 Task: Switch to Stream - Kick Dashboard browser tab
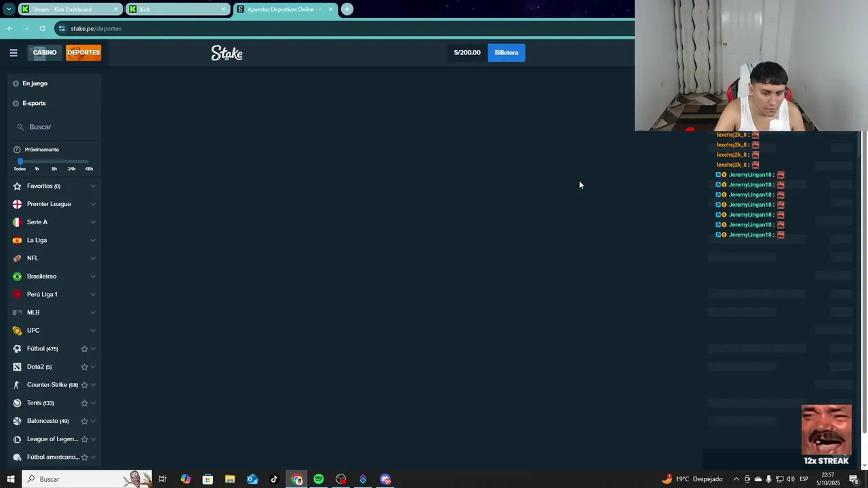(x=70, y=9)
